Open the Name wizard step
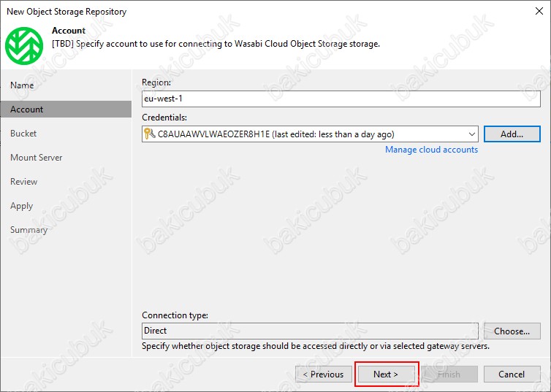Screen dimensions: 551x392 pyautogui.click(x=22, y=85)
